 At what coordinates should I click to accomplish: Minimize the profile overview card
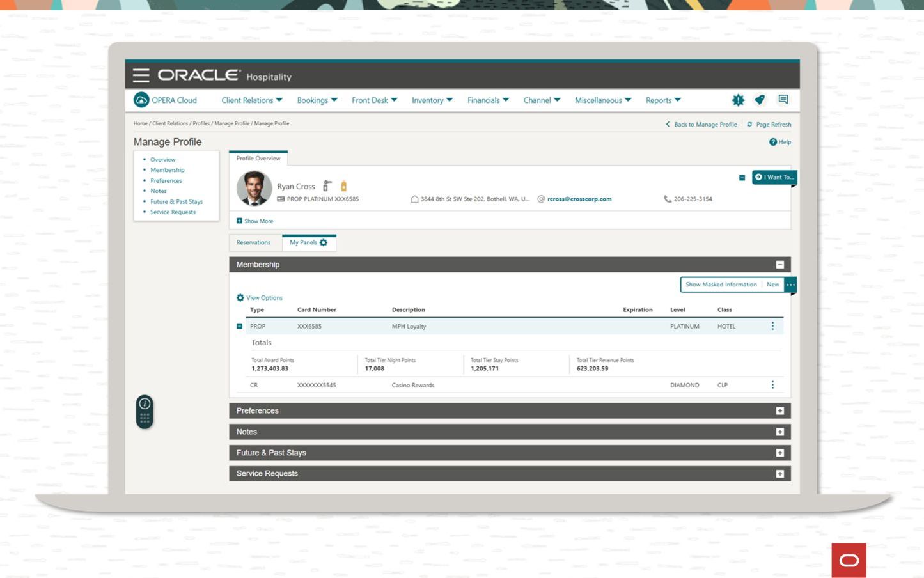(x=742, y=178)
